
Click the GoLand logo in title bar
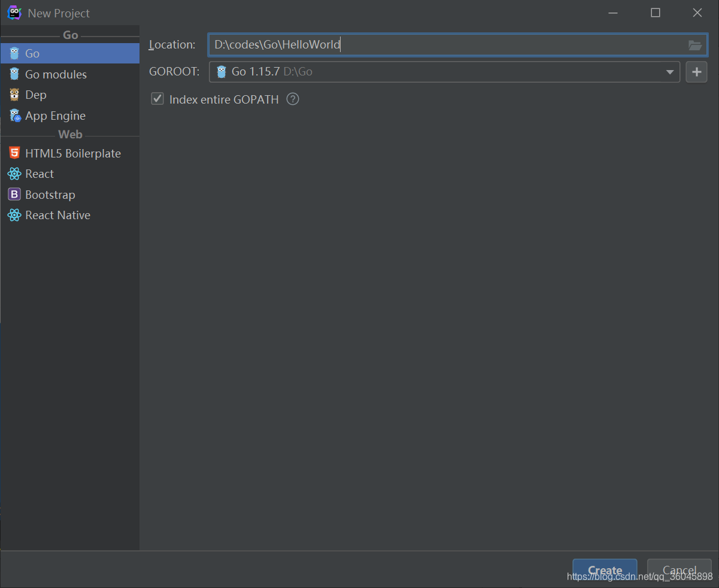point(14,13)
